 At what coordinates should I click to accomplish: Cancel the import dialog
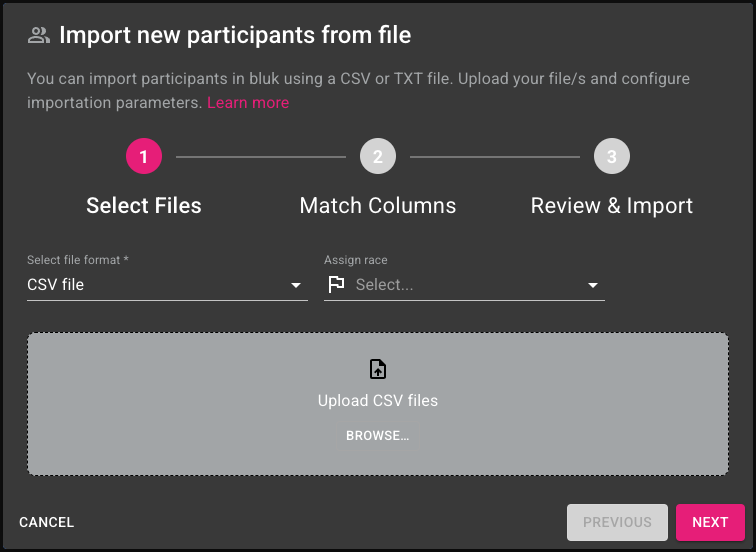pos(47,522)
